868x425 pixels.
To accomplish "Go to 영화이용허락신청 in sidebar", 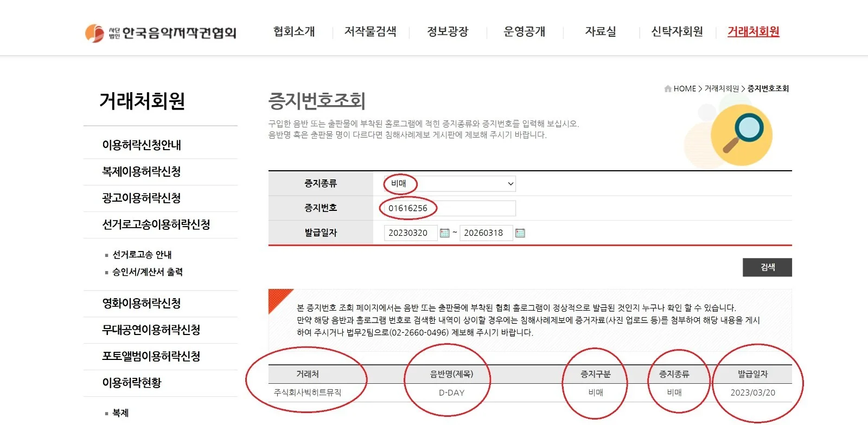I will [142, 304].
